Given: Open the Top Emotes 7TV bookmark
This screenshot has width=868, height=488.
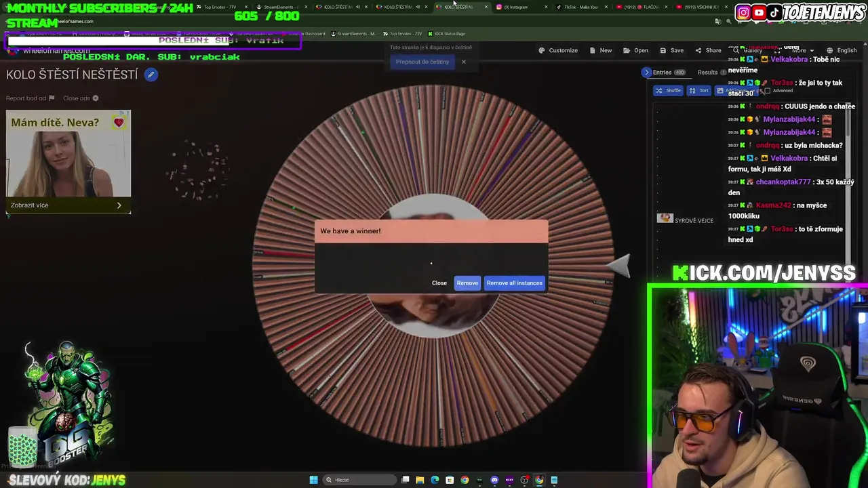Looking at the screenshot, I should (403, 33).
